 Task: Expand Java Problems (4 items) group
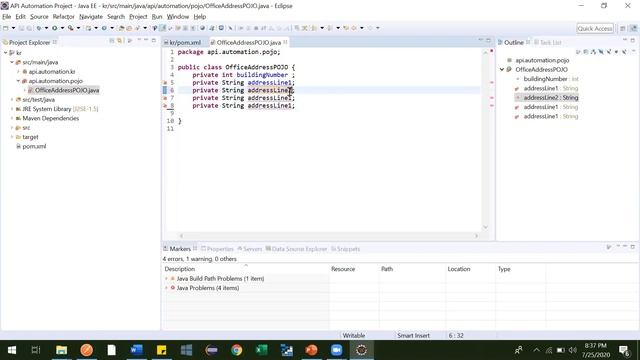click(x=166, y=288)
